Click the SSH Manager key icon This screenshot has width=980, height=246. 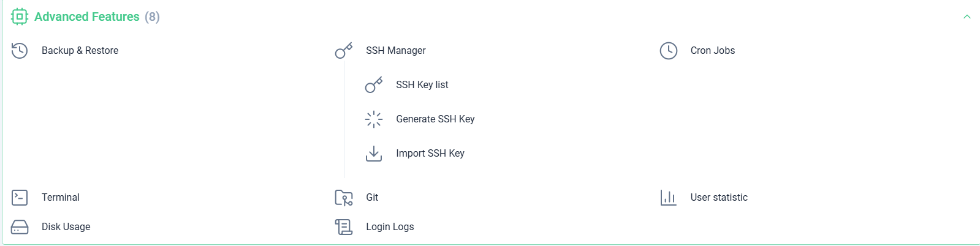[344, 51]
